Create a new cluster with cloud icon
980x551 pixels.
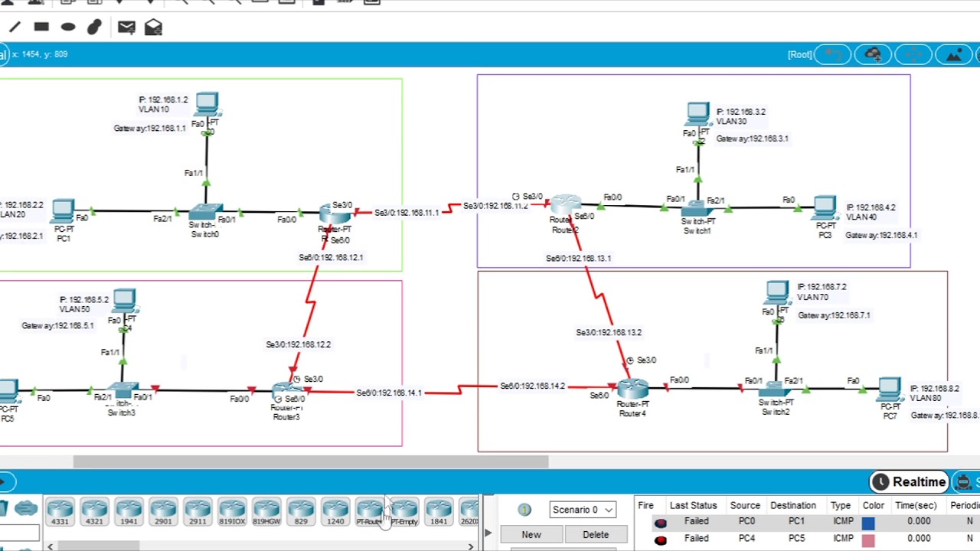pos(872,54)
